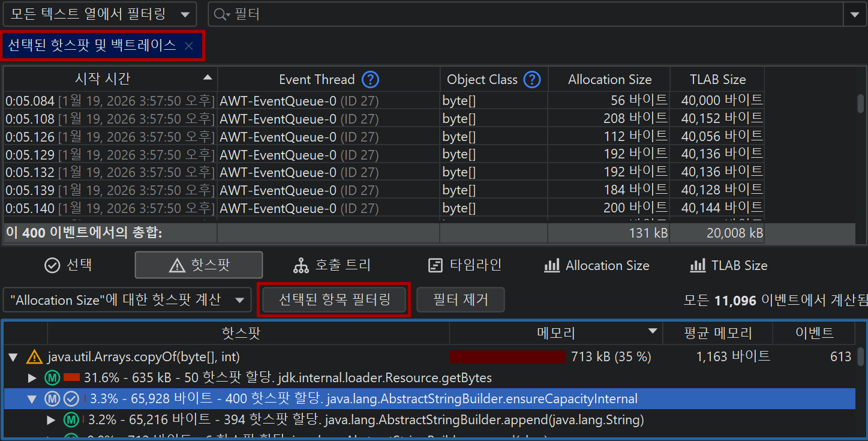
Task: Expand the Resource.getBytes tree node
Action: click(x=32, y=378)
